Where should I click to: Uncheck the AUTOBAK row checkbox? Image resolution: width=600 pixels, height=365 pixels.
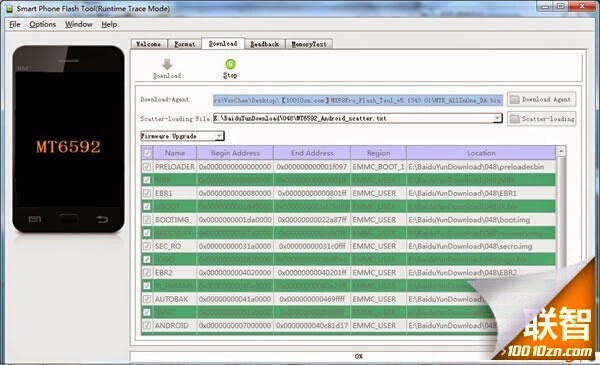click(147, 299)
